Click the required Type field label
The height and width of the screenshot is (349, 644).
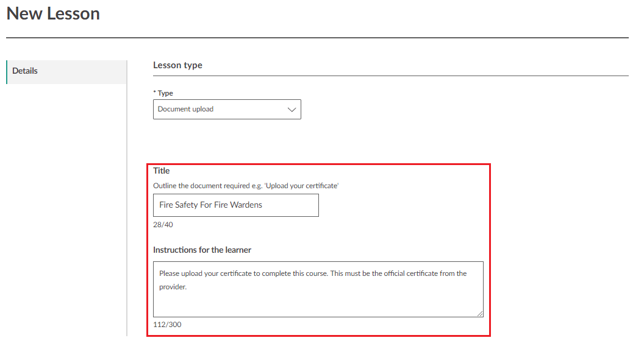pos(163,93)
